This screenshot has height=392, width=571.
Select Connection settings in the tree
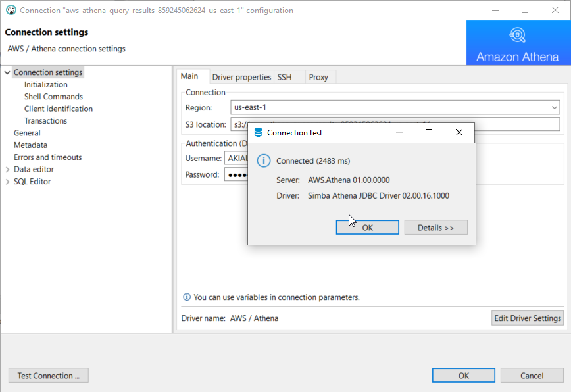(48, 72)
